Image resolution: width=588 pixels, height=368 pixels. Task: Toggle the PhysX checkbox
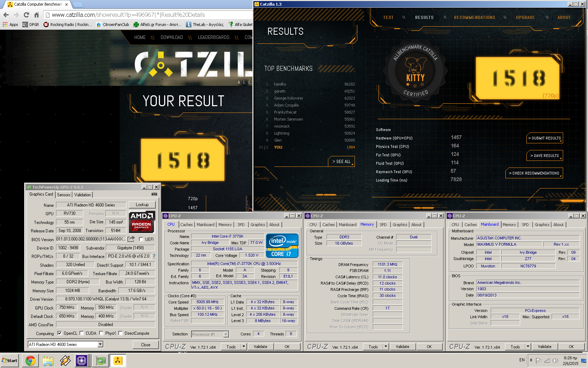coord(101,333)
